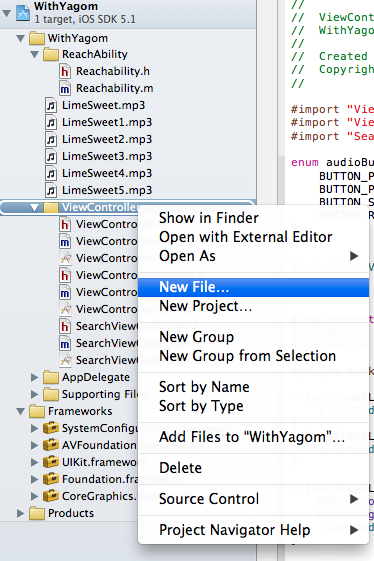The height and width of the screenshot is (561, 374).
Task: Choose Add Files to "WithYagom"...
Action: 253,437
